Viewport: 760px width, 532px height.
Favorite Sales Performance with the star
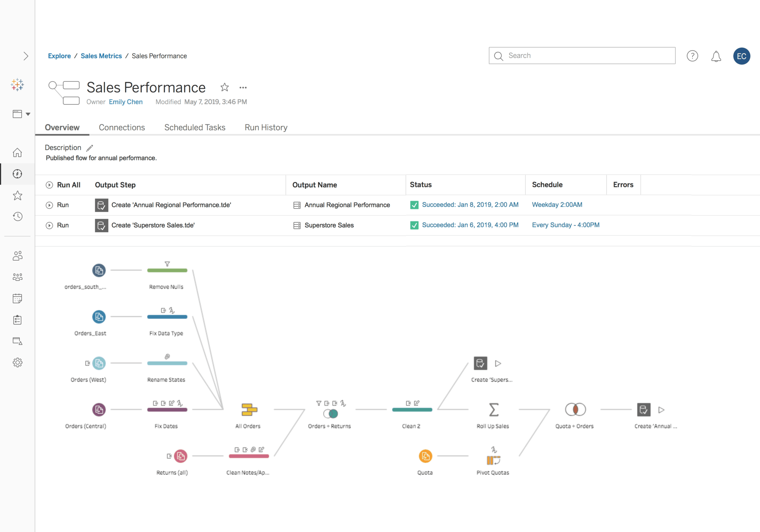tap(225, 87)
